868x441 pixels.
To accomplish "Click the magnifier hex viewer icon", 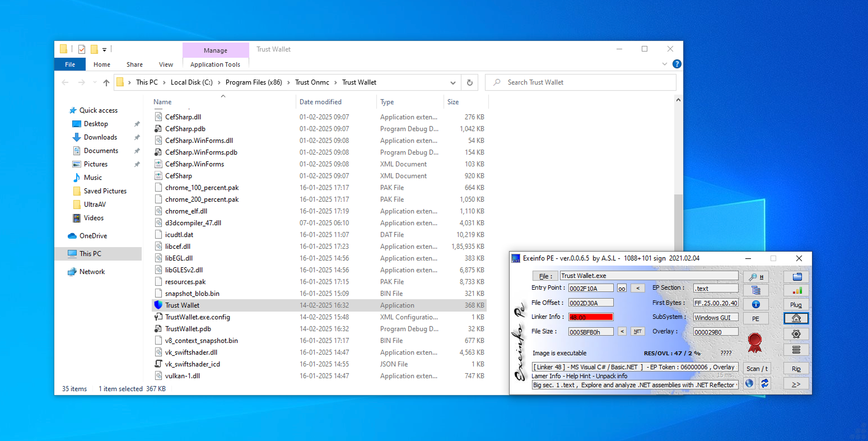I will [756, 276].
